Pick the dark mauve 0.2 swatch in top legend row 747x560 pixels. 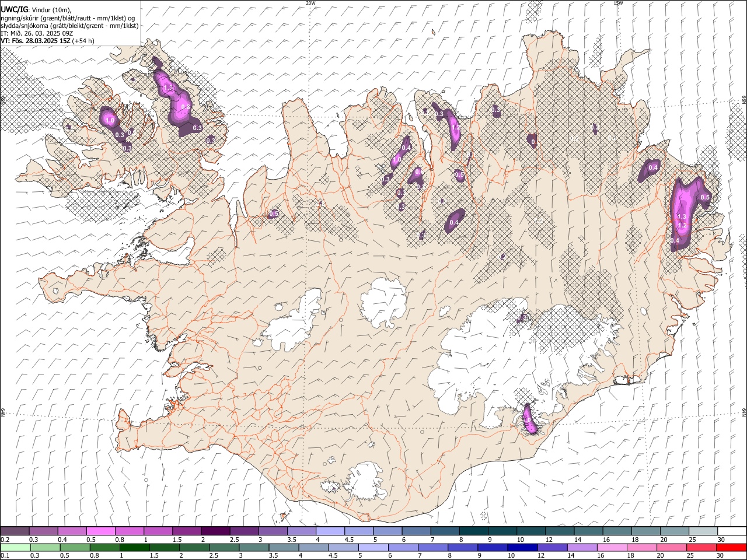[x=15, y=531]
